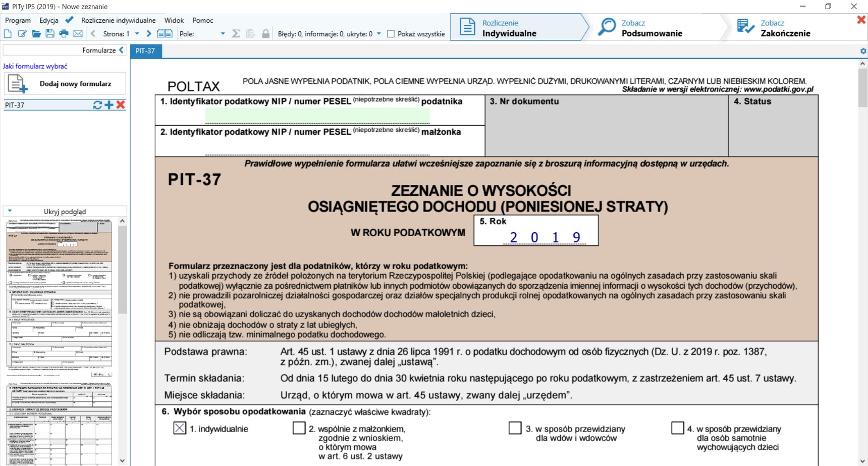The image size is (868, 466).
Task: Open the Widok menu
Action: tap(174, 20)
